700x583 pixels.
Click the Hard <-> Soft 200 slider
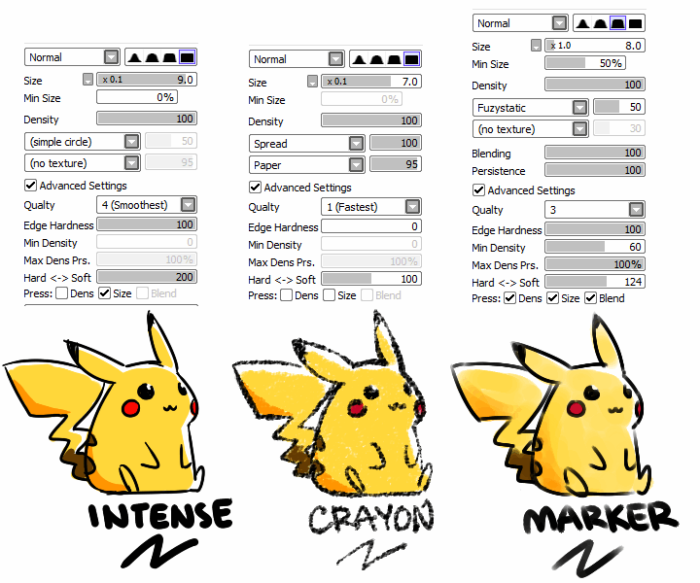coord(147,277)
